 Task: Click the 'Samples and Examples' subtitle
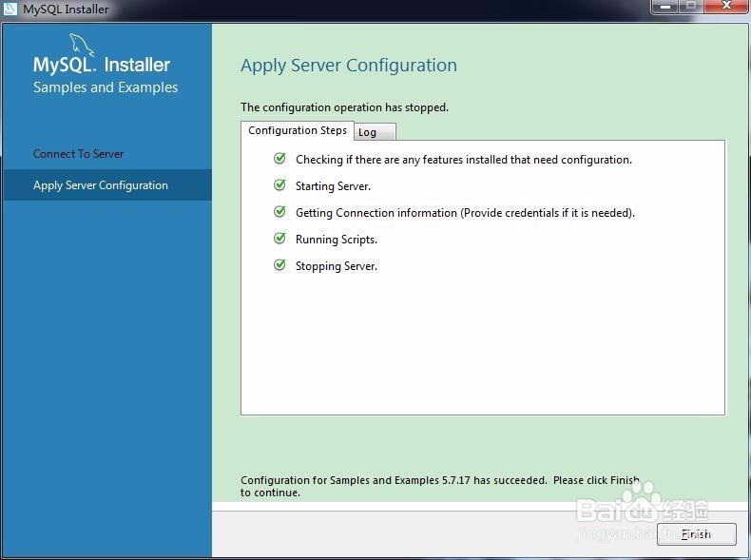coord(106,87)
